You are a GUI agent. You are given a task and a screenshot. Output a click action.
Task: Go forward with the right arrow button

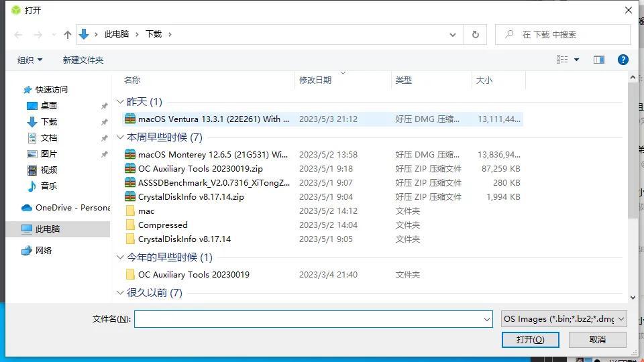click(38, 35)
